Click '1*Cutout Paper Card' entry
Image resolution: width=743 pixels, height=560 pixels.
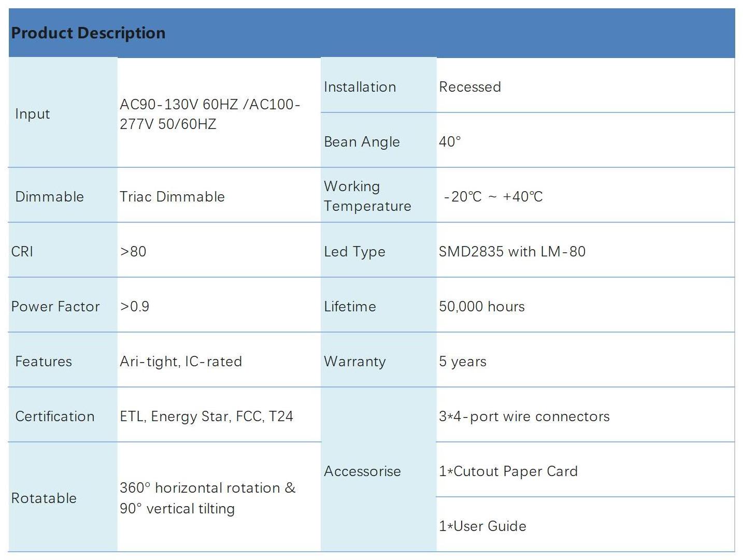pyautogui.click(x=508, y=471)
